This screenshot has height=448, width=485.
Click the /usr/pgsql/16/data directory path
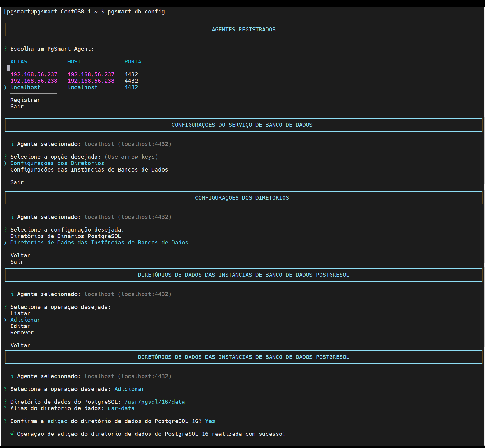[x=155, y=402]
